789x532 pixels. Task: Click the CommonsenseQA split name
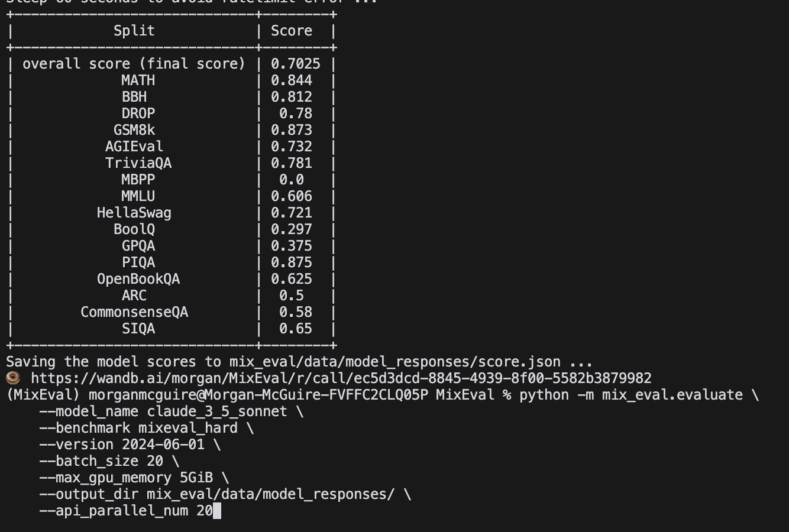pos(134,312)
